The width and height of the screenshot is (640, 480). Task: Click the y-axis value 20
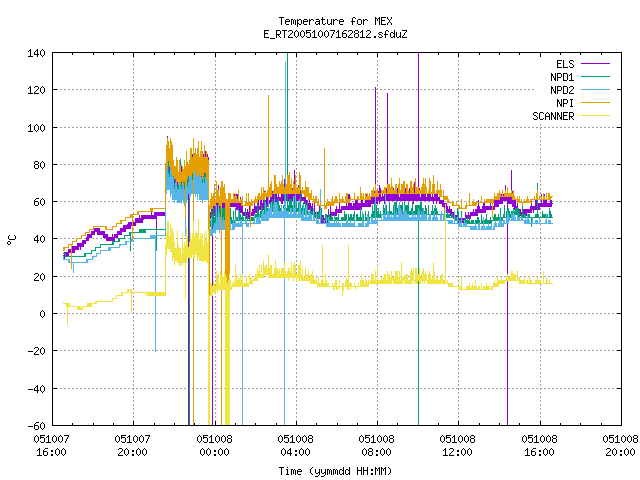coord(40,277)
